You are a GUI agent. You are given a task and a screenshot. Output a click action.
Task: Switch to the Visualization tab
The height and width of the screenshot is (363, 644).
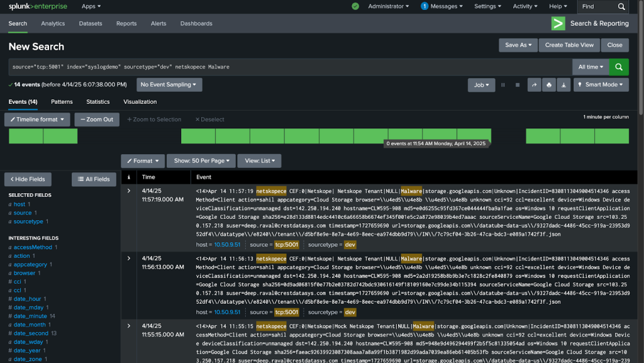(140, 102)
